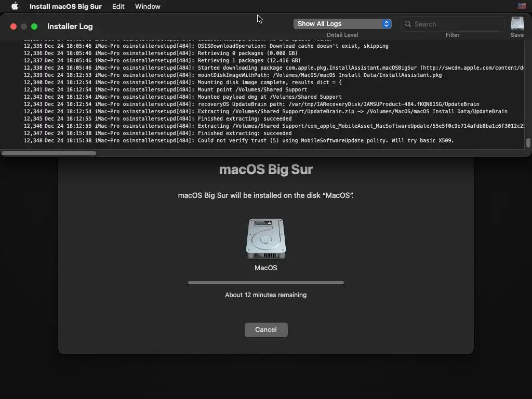This screenshot has height=399, width=532.
Task: Close the Installer Log window
Action: click(14, 26)
